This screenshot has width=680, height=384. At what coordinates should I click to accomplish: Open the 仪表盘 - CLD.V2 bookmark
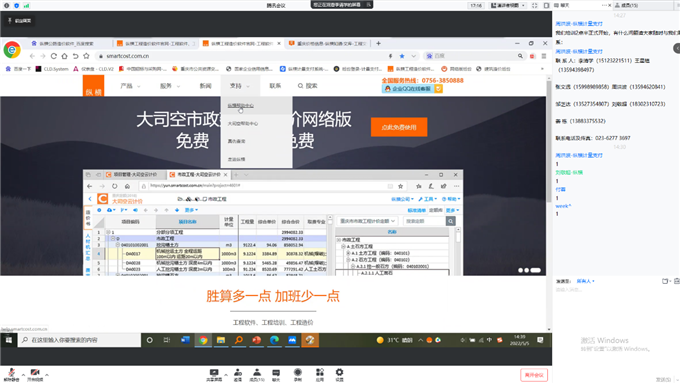(x=93, y=69)
